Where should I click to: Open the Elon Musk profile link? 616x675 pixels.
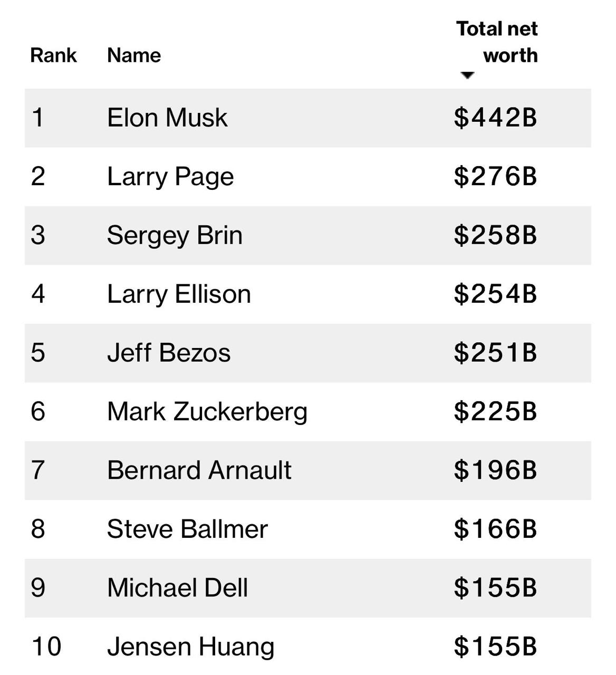tap(167, 118)
